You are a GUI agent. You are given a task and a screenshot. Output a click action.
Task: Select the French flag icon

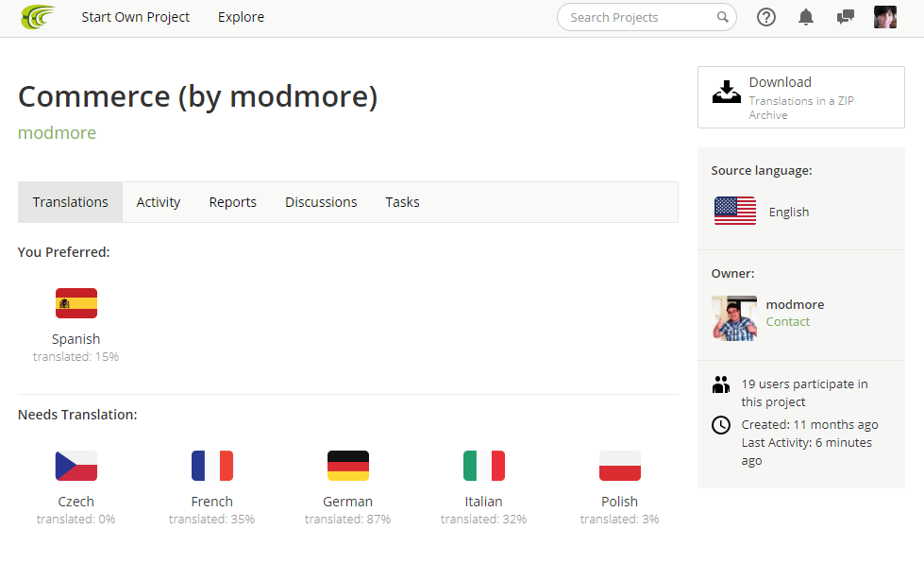(x=212, y=466)
